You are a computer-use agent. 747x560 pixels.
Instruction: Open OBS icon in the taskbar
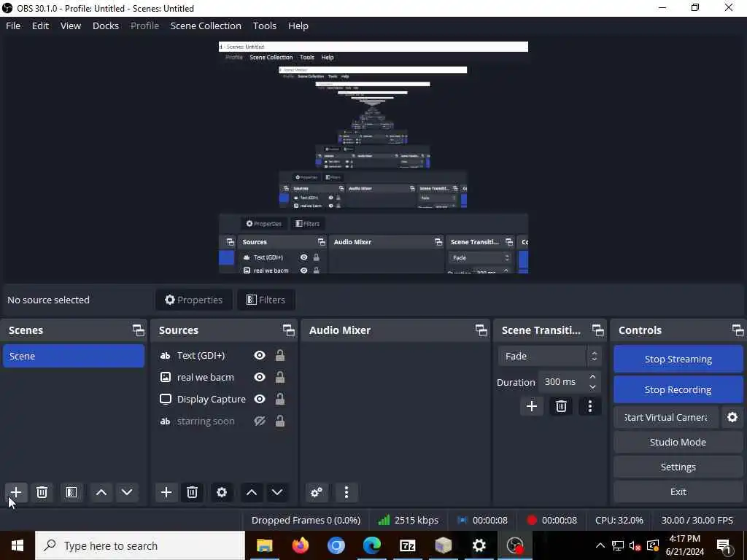point(515,545)
